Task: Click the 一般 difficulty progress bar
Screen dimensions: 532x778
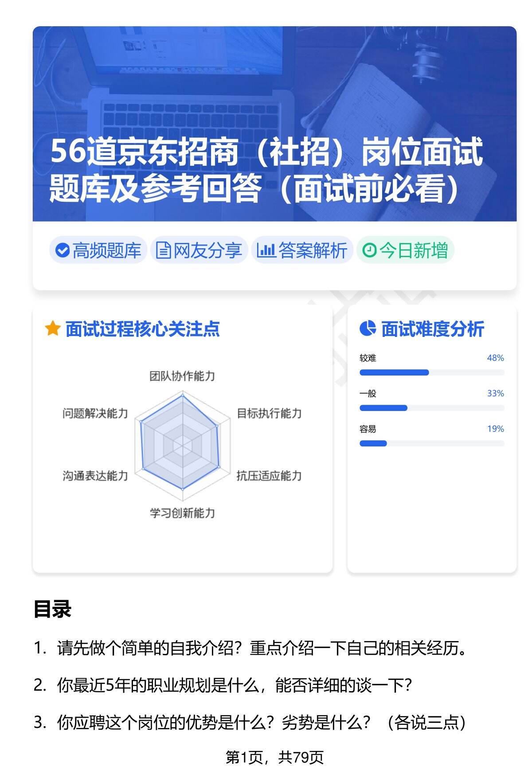Action: tap(431, 408)
